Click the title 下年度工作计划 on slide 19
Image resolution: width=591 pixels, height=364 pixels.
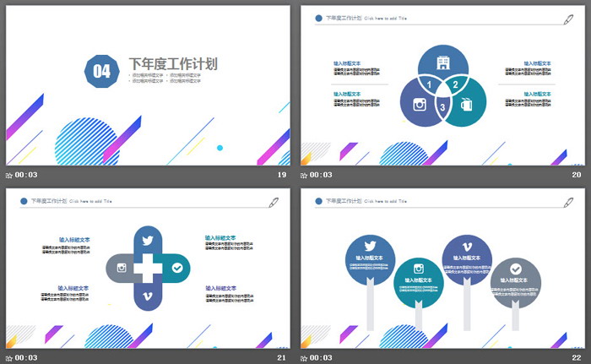(173, 63)
